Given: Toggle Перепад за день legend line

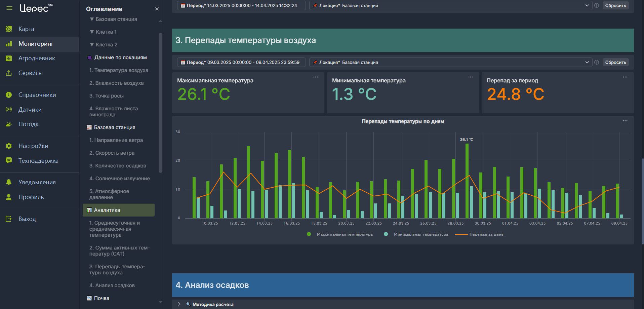Looking at the screenshot, I should tap(479, 234).
